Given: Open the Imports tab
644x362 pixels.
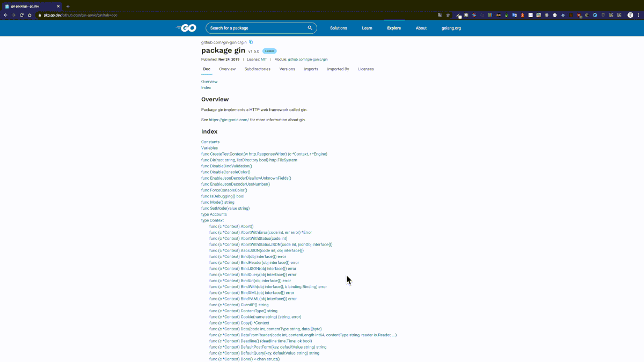Looking at the screenshot, I should [311, 69].
